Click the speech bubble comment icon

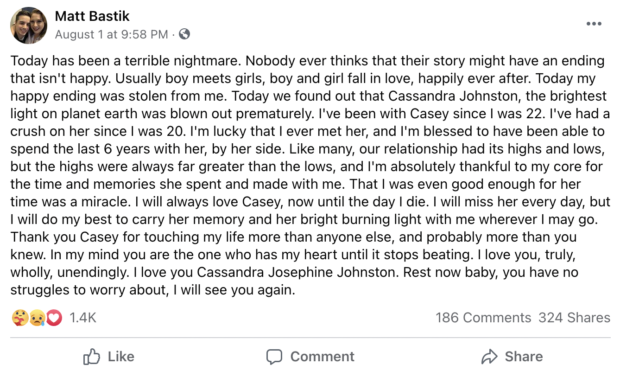pyautogui.click(x=274, y=357)
